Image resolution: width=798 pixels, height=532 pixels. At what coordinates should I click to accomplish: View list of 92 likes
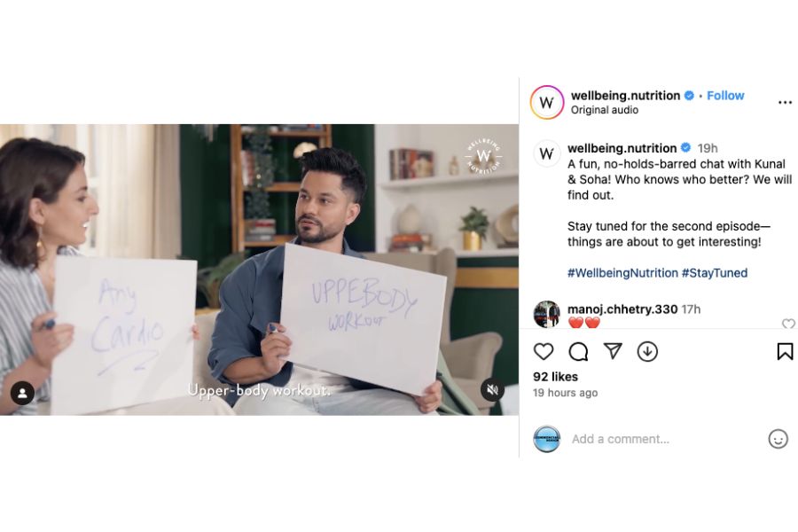point(555,377)
